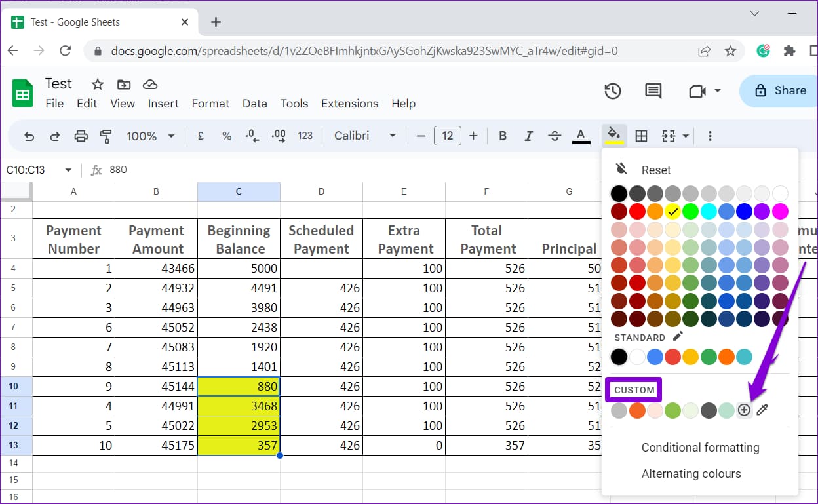
Task: Click the paint format roller icon
Action: coord(106,136)
